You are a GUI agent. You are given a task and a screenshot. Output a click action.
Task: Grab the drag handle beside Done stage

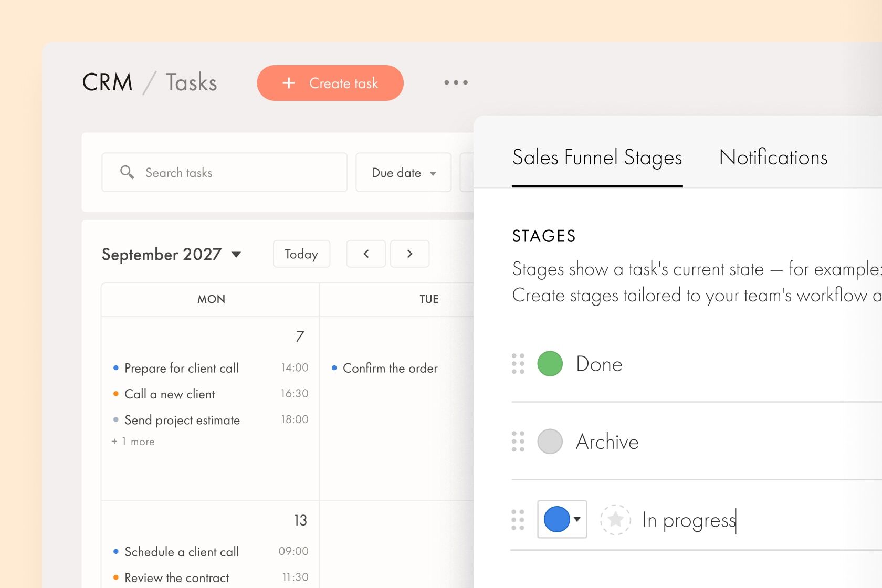[x=518, y=364]
